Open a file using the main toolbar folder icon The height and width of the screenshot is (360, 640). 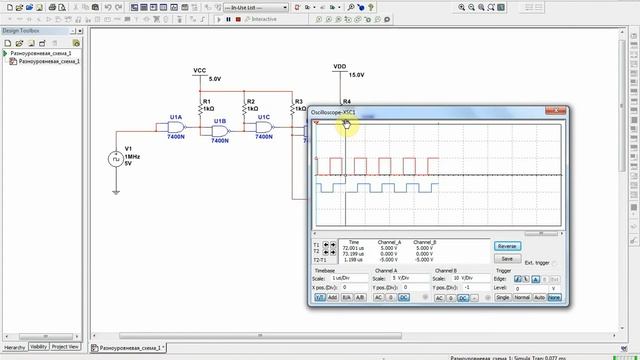pyautogui.click(x=20, y=7)
